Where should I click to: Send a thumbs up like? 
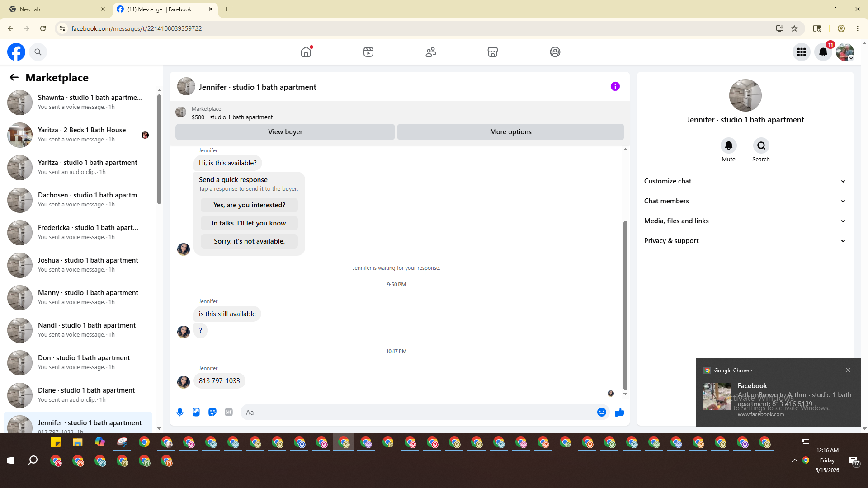620,412
